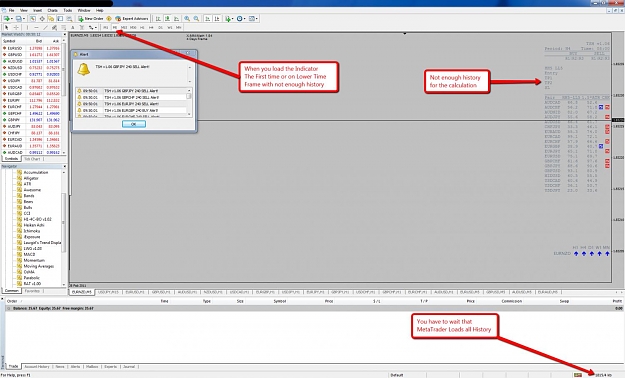The height and width of the screenshot is (378, 625).
Task: Open the Tools menu
Action: (68, 10)
